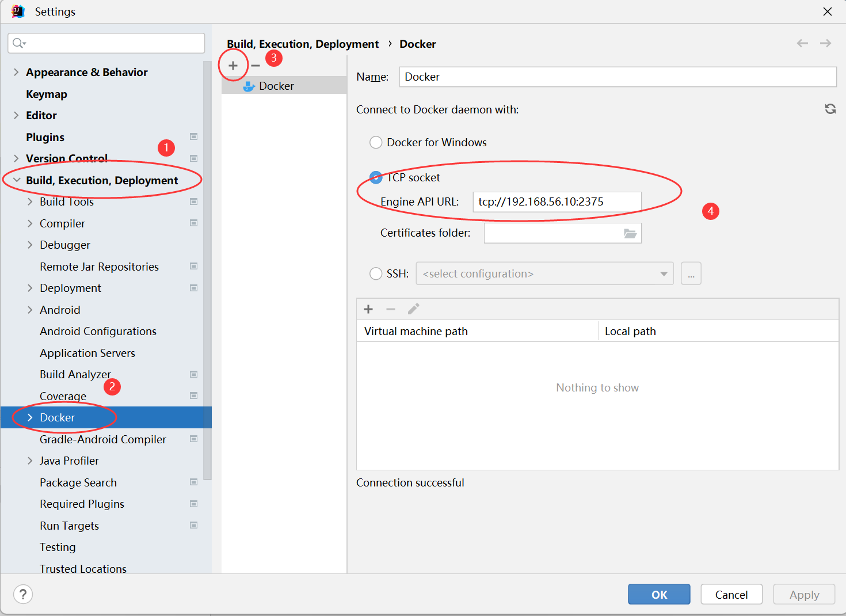The image size is (846, 616).
Task: Click Virtual machine path column header
Action: point(477,331)
